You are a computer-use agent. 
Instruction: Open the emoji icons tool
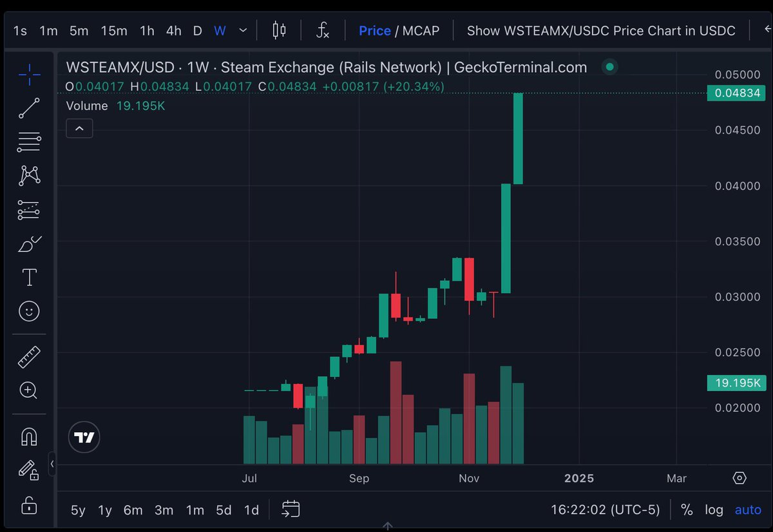pyautogui.click(x=29, y=312)
